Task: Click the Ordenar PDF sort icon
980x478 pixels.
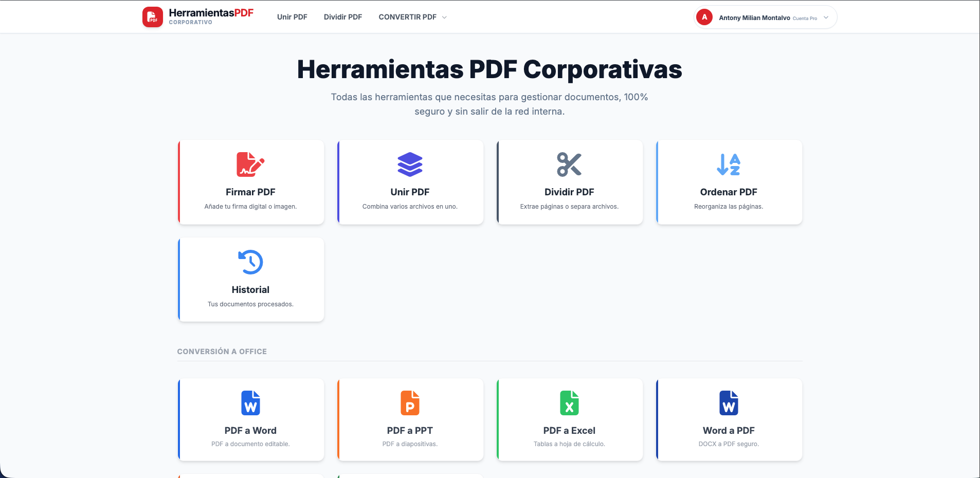Action: [x=729, y=164]
